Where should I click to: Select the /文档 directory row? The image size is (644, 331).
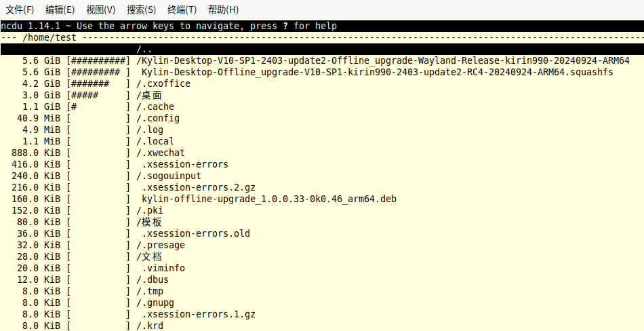(x=149, y=256)
